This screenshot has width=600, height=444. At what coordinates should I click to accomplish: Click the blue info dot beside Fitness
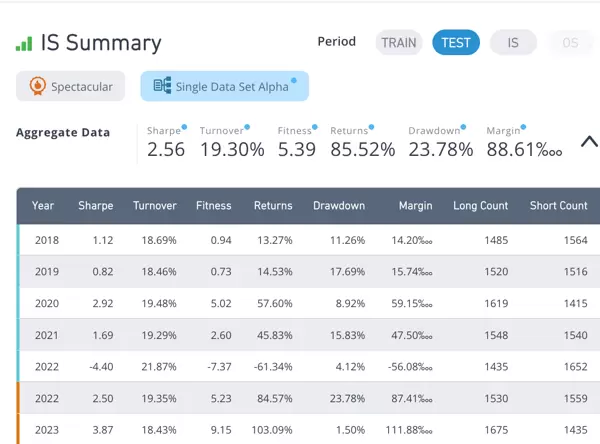tap(315, 127)
